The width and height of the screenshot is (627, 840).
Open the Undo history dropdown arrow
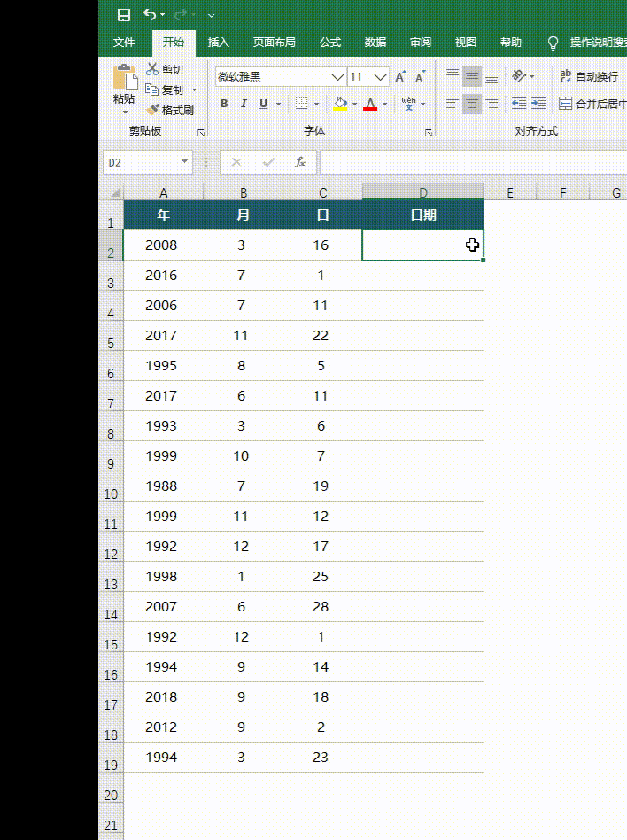click(x=163, y=15)
